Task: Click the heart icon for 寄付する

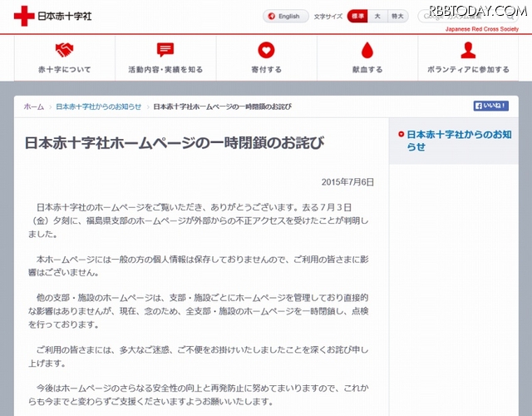Action: tap(266, 50)
